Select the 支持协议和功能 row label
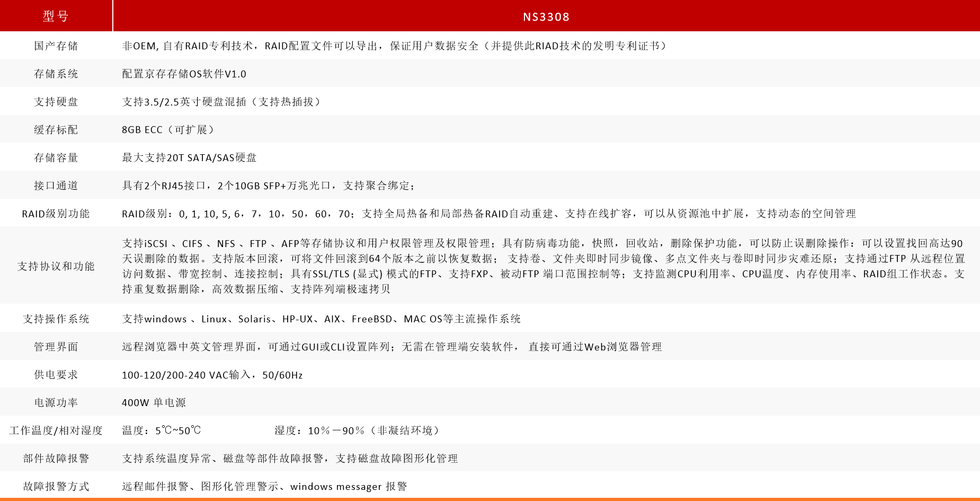The image size is (980, 501). click(56, 266)
